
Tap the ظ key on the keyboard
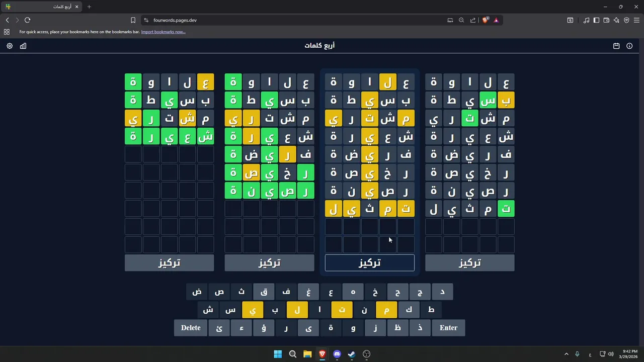click(x=397, y=328)
